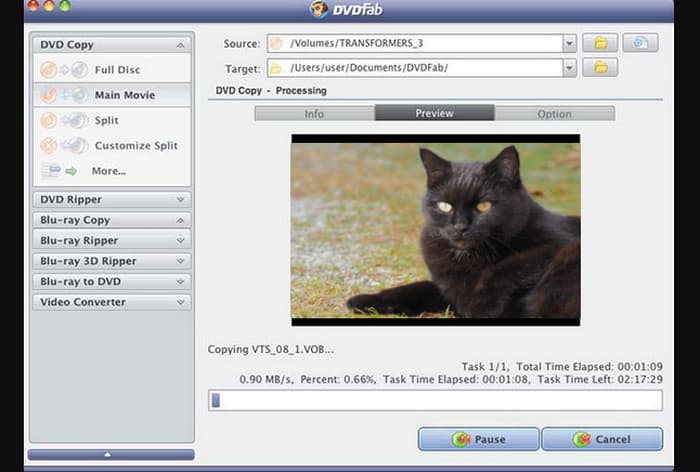Open the Source path dropdown arrow
Screen dimensions: 700x472
click(569, 43)
